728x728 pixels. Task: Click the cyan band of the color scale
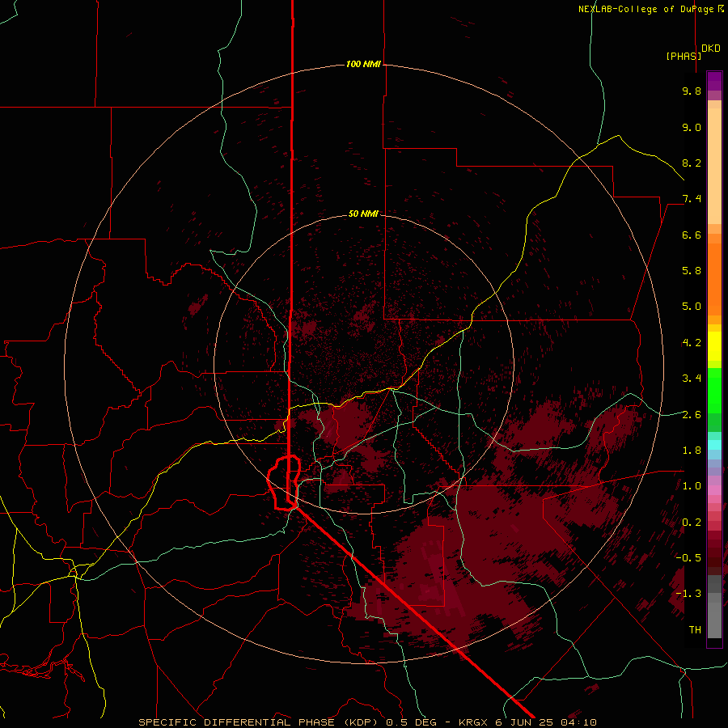point(714,444)
